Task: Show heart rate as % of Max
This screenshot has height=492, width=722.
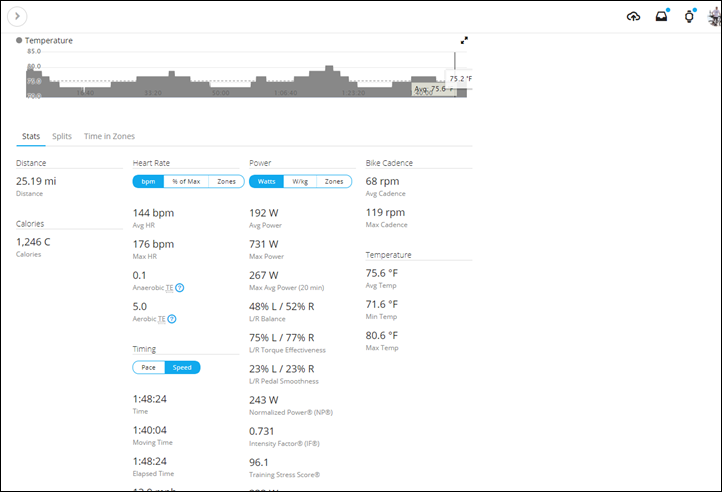Action: tap(186, 181)
